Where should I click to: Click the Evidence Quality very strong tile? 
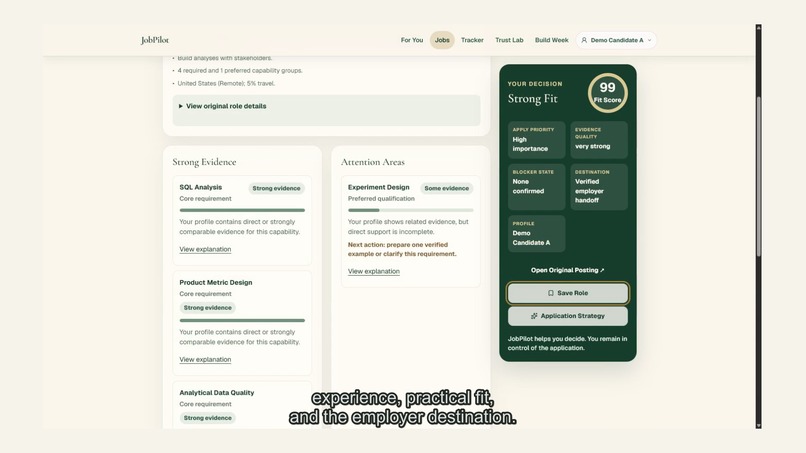[x=599, y=140]
